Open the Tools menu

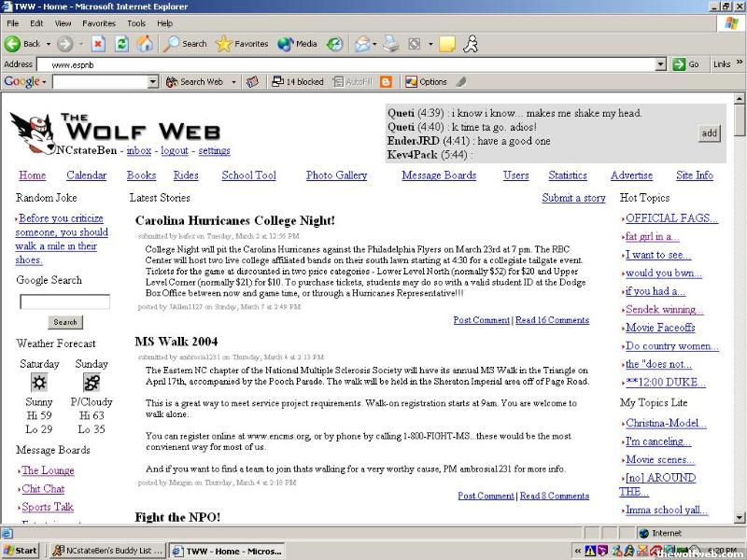136,22
